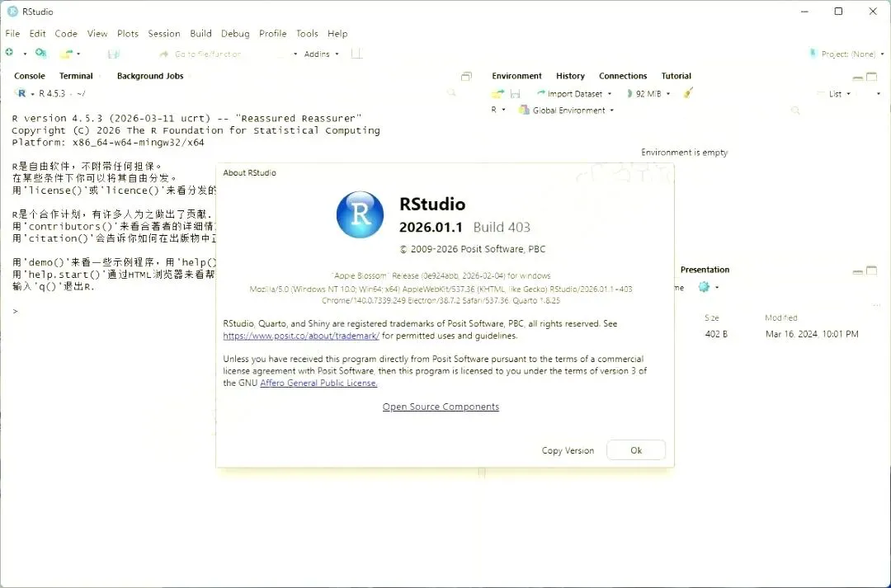Screen dimensions: 891x588
Task: Click the 2026.01.1 version text
Action: [431, 228]
